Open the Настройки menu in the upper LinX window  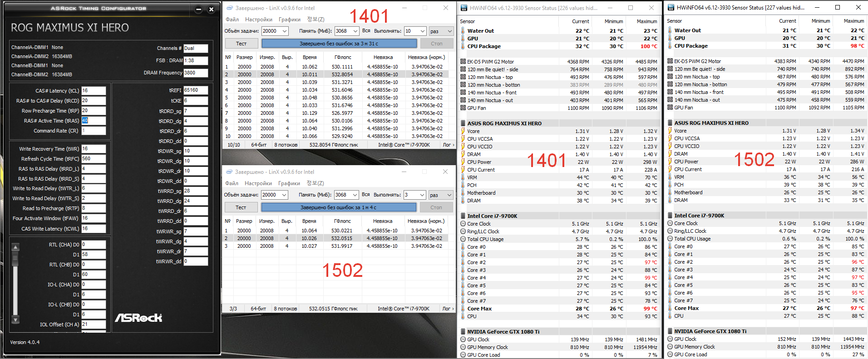(x=259, y=20)
